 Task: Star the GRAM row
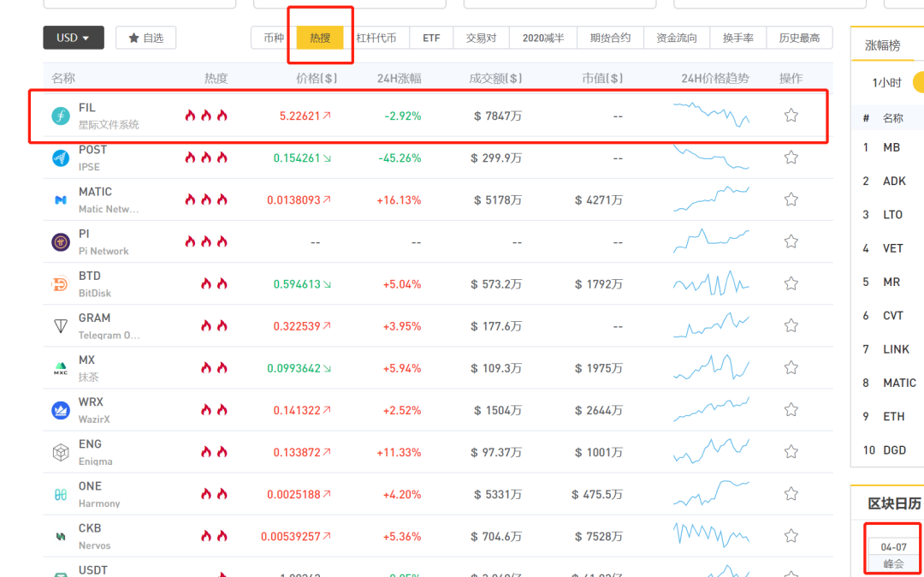791,325
